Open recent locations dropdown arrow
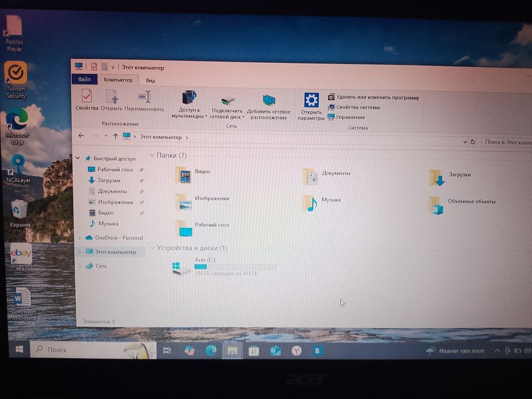The height and width of the screenshot is (399, 532). [106, 136]
